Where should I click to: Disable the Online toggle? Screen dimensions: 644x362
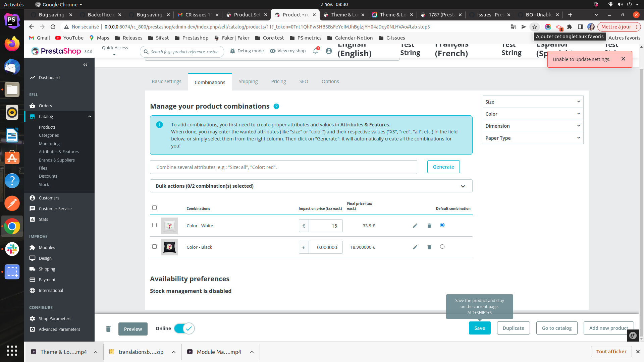pos(184,328)
